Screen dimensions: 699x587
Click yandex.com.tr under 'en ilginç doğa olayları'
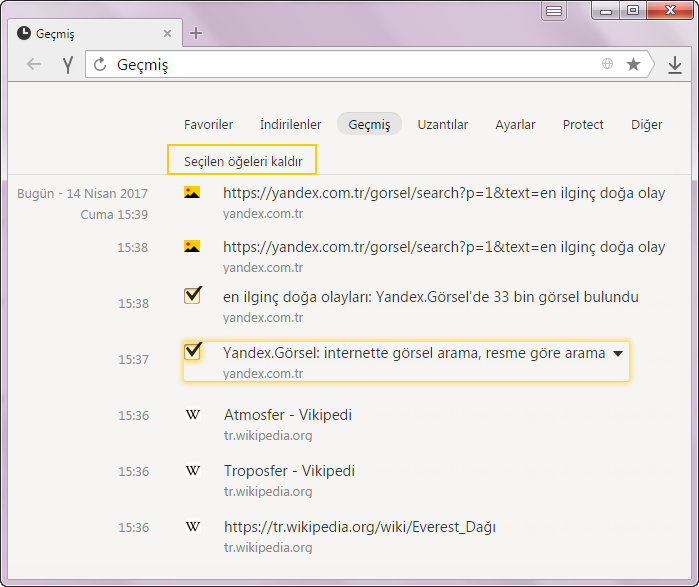pos(263,318)
